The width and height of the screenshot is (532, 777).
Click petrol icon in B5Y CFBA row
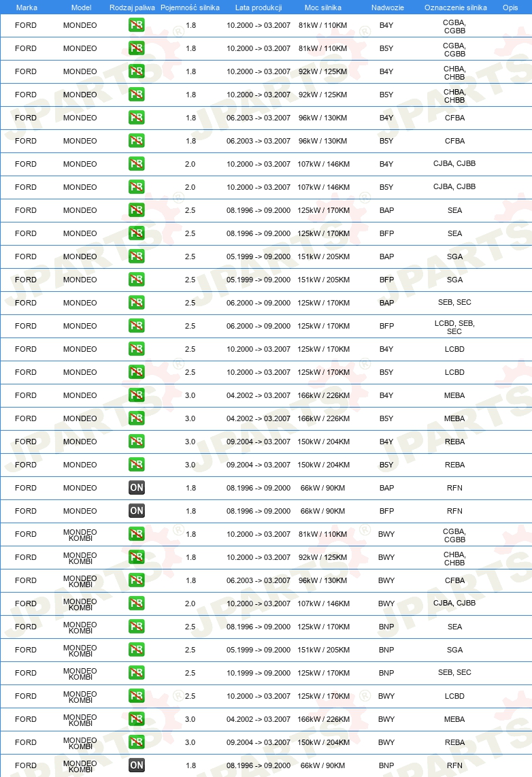point(136,141)
